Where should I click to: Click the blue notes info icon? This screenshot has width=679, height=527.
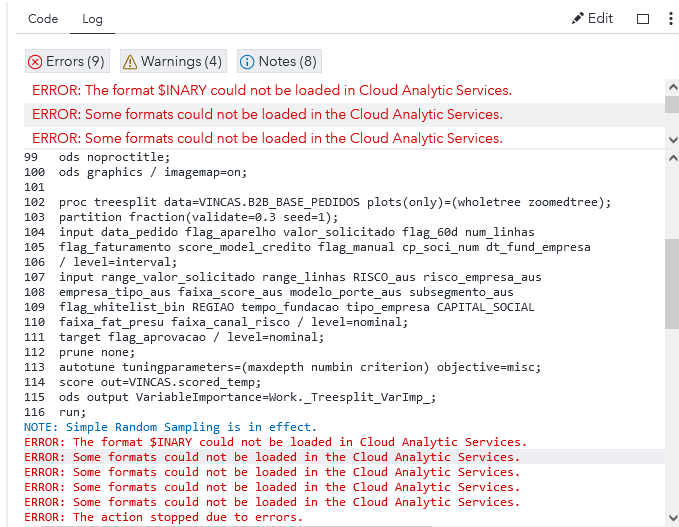247,62
